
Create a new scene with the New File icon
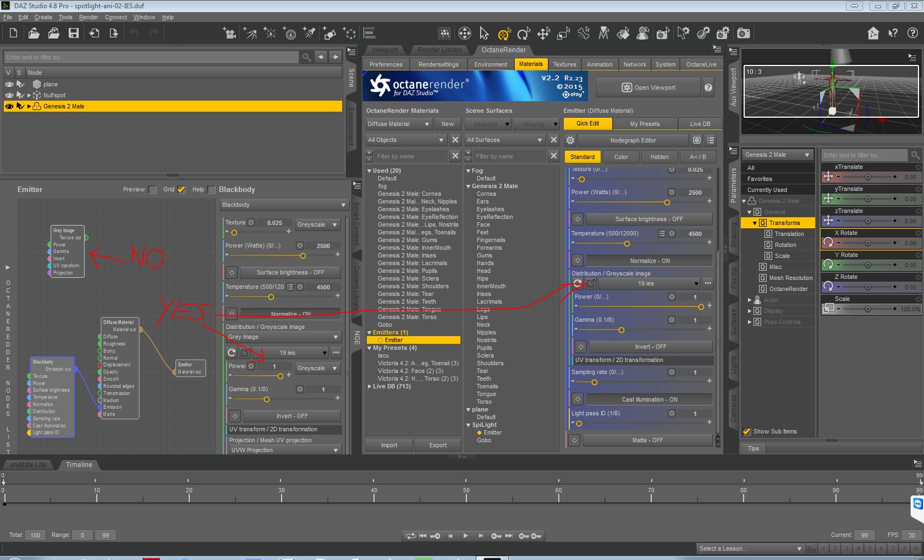coord(13,34)
